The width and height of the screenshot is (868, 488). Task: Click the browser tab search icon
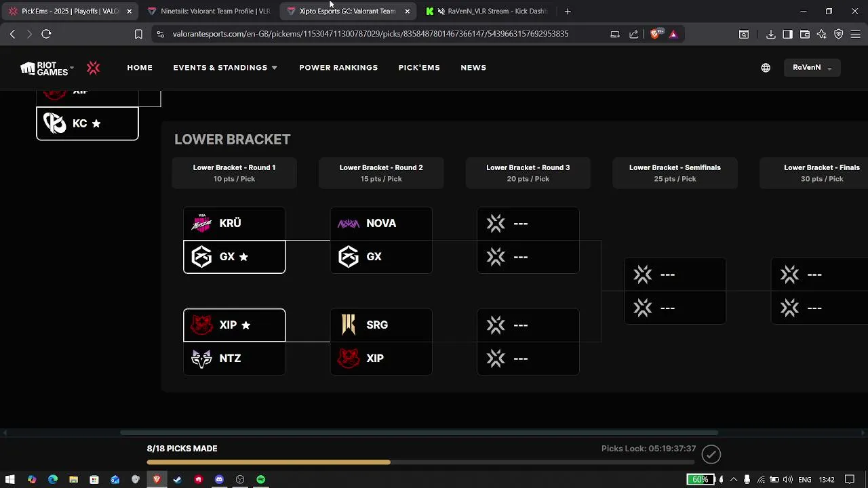[x=744, y=34]
